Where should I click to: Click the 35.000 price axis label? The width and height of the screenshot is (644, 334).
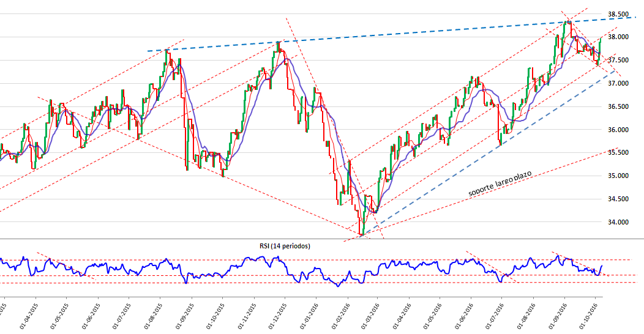(618, 176)
